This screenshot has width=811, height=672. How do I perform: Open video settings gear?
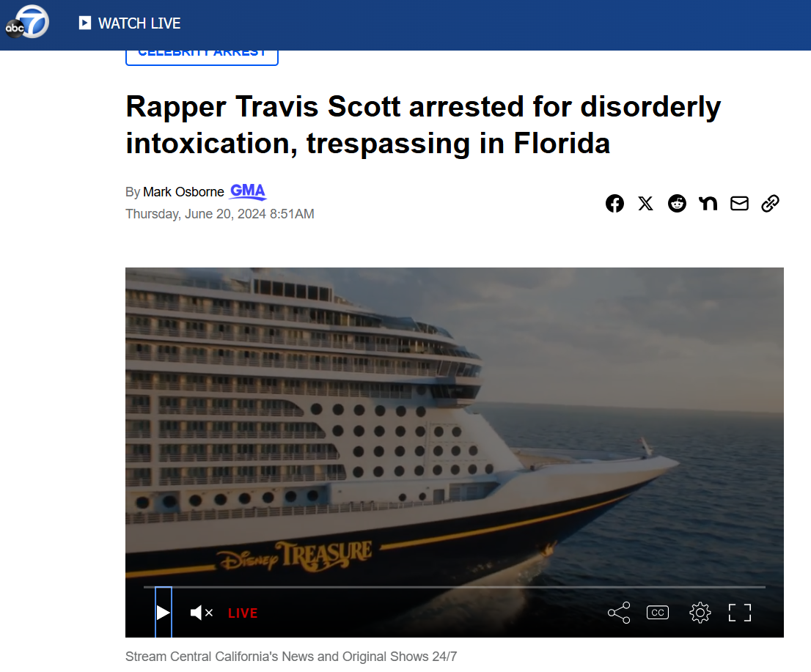click(x=700, y=613)
